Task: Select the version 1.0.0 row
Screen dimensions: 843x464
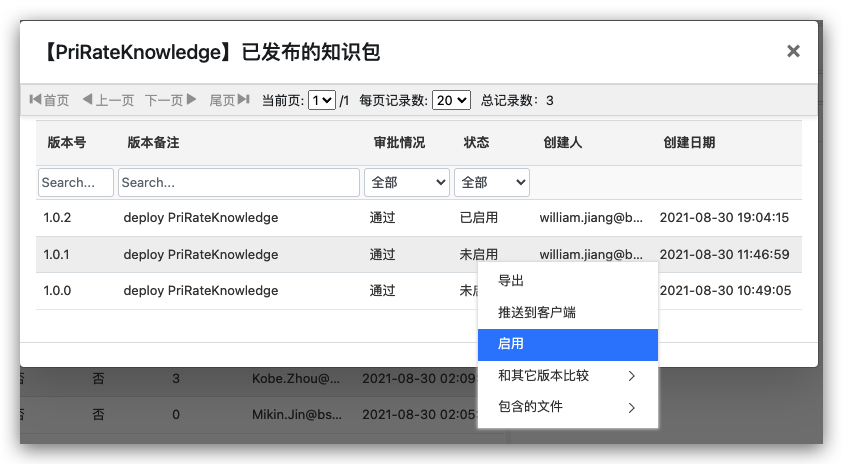Action: click(x=200, y=291)
